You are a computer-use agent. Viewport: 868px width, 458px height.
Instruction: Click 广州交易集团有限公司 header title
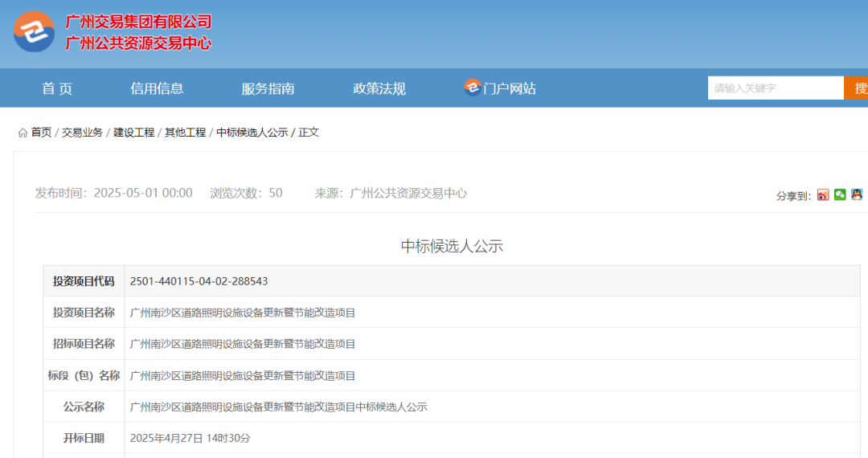[x=138, y=22]
